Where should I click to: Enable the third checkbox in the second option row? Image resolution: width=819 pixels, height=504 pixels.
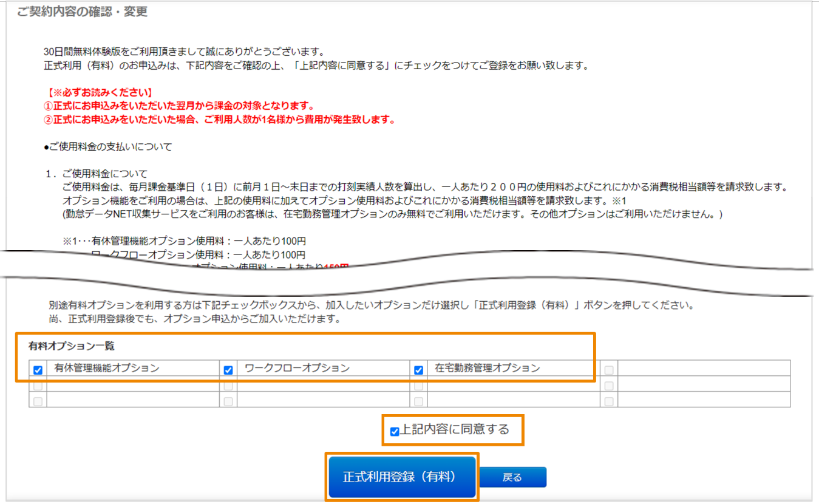418,386
